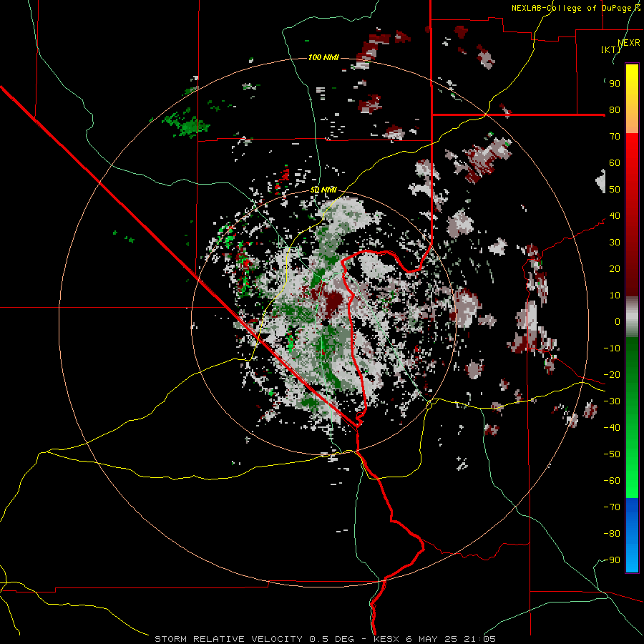Click the blue bottom segment of color bar
This screenshot has height=644, width=644.
(x=632, y=535)
